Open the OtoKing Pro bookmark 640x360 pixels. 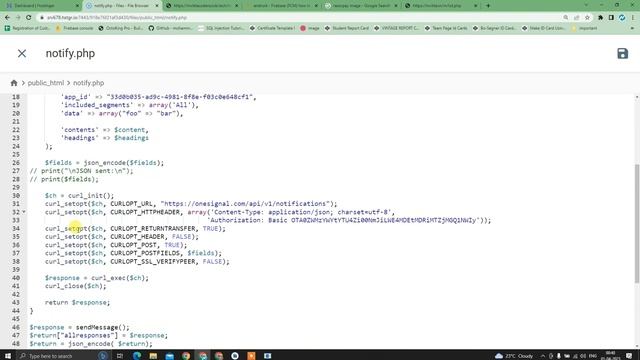120,28
